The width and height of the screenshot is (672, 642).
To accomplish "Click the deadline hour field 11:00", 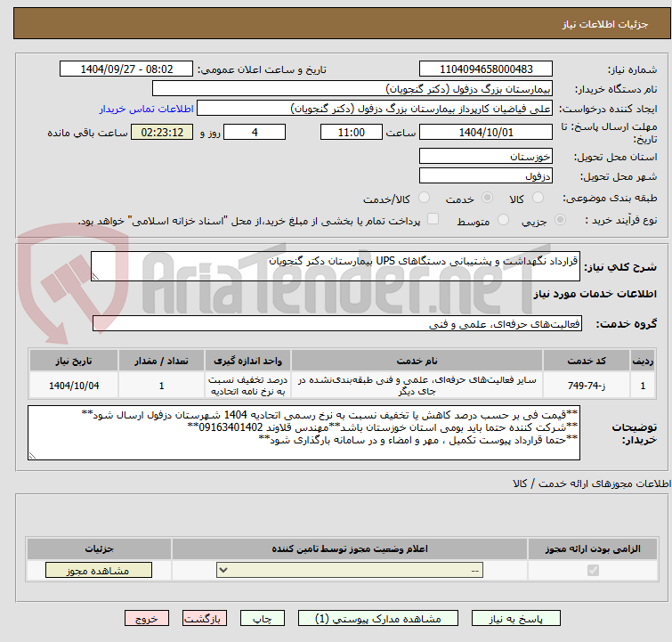I will point(351,132).
